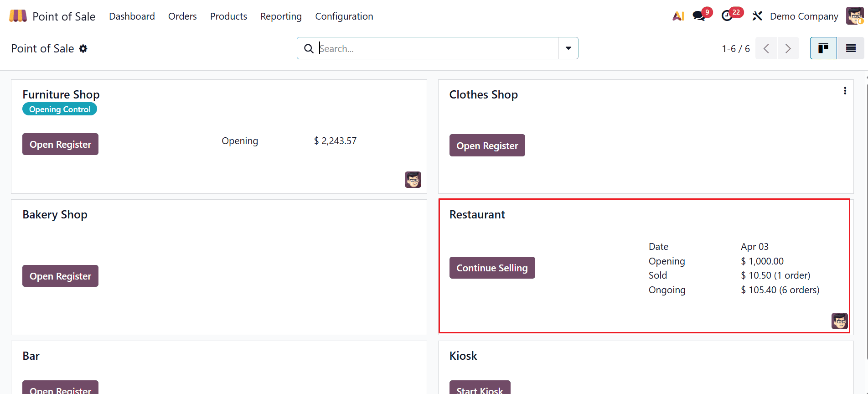The height and width of the screenshot is (394, 868).
Task: Open Register for the Bakery Shop
Action: tap(60, 276)
